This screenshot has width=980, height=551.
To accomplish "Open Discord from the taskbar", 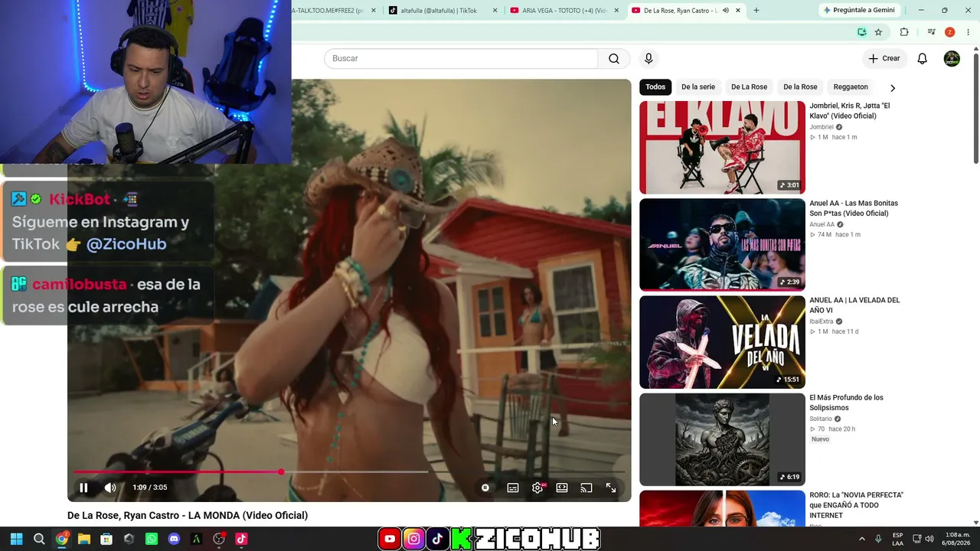I will point(174,539).
